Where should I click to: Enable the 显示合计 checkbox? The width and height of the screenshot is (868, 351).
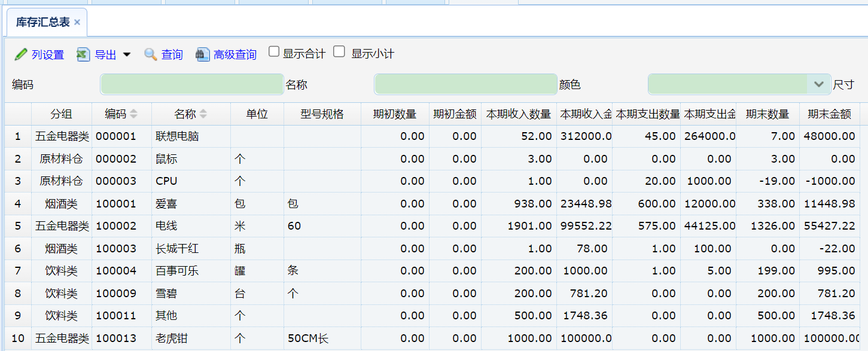(x=274, y=52)
